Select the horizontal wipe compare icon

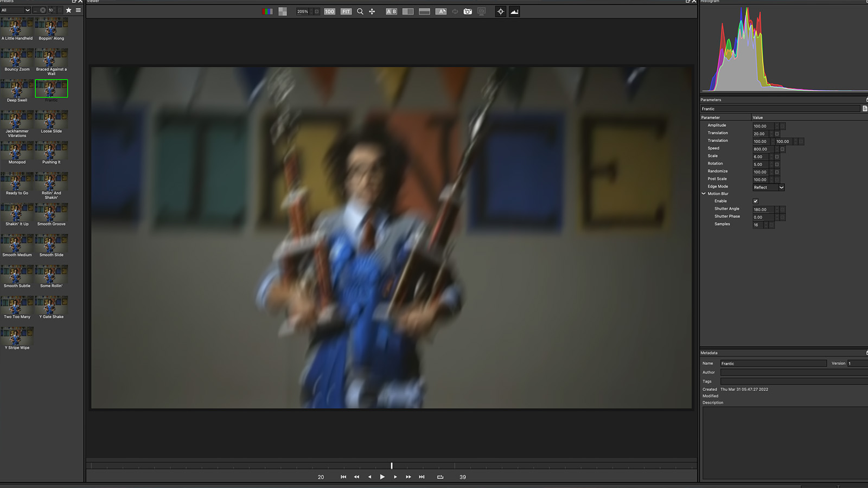pos(424,11)
